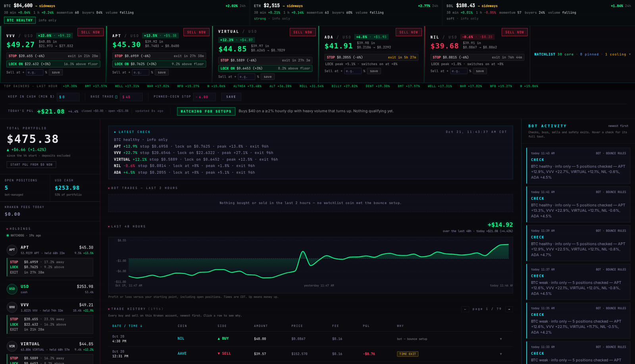
Task: Go to previous trade history page arrow
Action: tap(465, 309)
